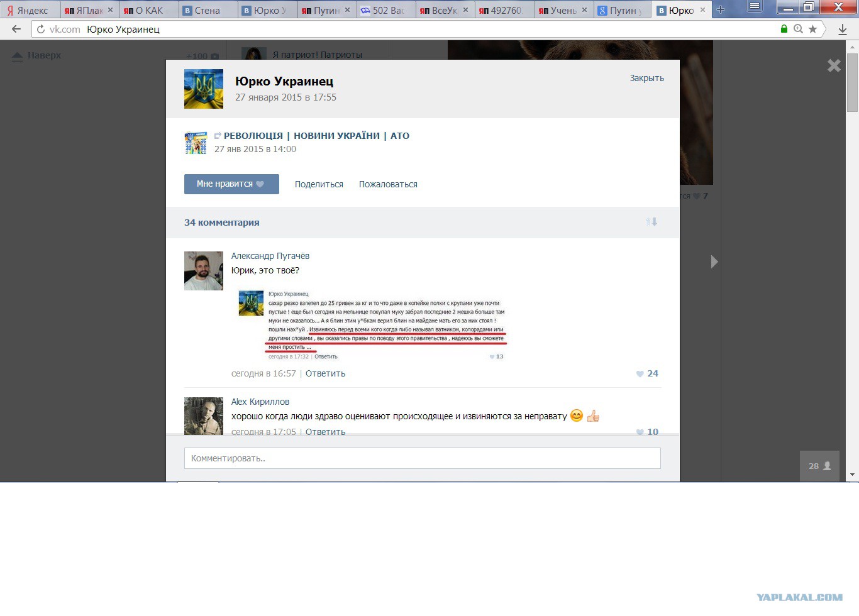The width and height of the screenshot is (859, 616).
Task: Close the ЯПлак tab
Action: [111, 10]
